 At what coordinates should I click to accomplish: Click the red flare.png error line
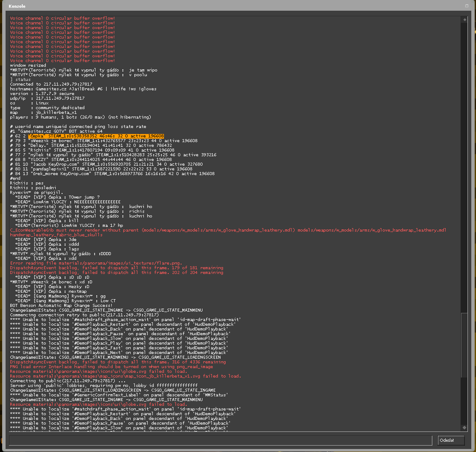[x=96, y=263]
